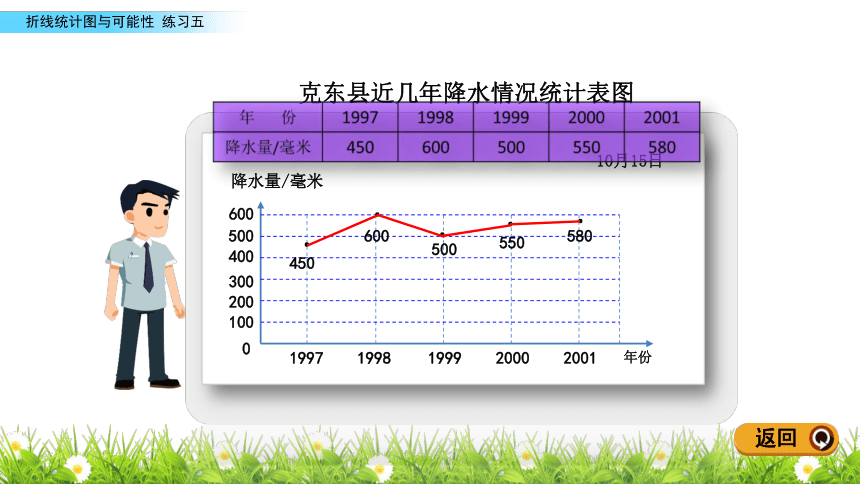The width and height of the screenshot is (860, 484).
Task: Click y-axis tick label 200
Action: 241,302
